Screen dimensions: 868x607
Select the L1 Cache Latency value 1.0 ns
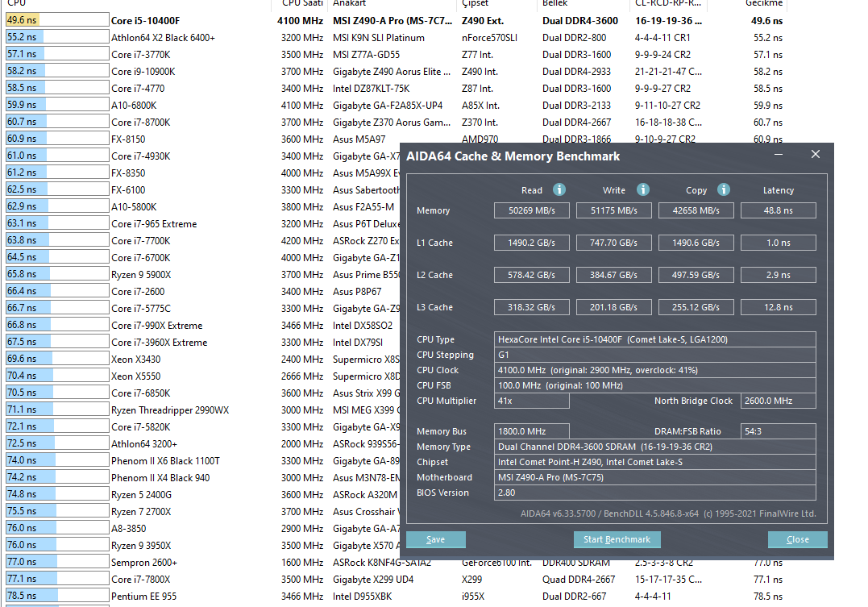(779, 243)
